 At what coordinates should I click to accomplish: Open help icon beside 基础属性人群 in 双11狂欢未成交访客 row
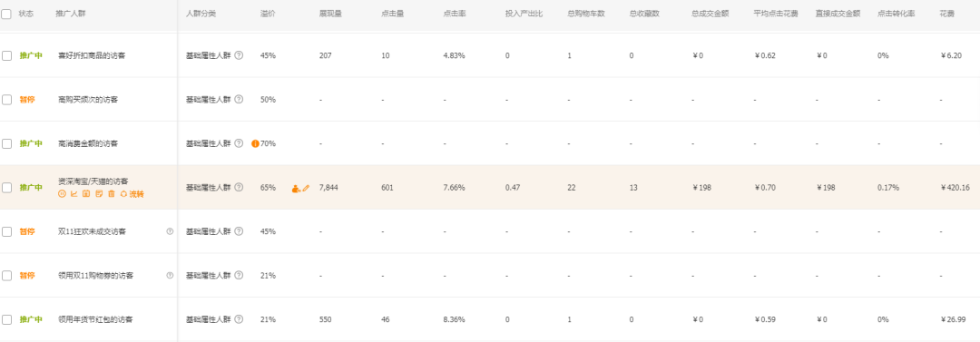[239, 231]
